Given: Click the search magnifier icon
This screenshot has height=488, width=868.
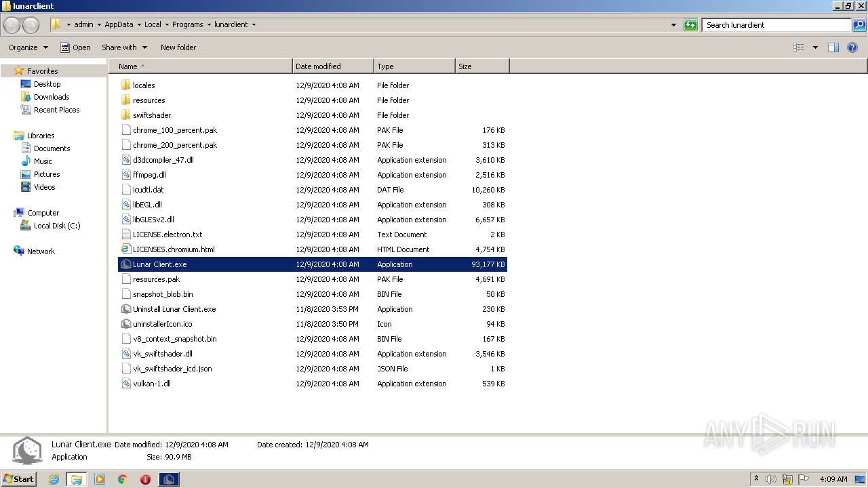Looking at the screenshot, I should click(859, 25).
